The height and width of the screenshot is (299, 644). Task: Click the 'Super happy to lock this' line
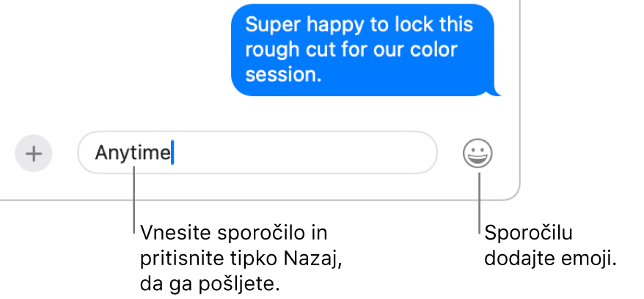click(x=359, y=25)
